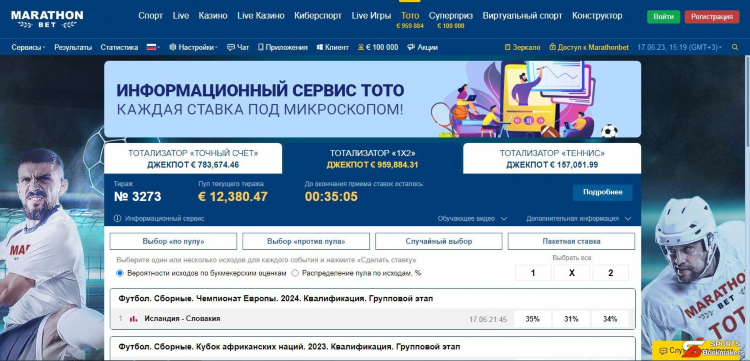Screen dimensions: 750x361
Task: Select all outcomes 2
Action: click(610, 273)
